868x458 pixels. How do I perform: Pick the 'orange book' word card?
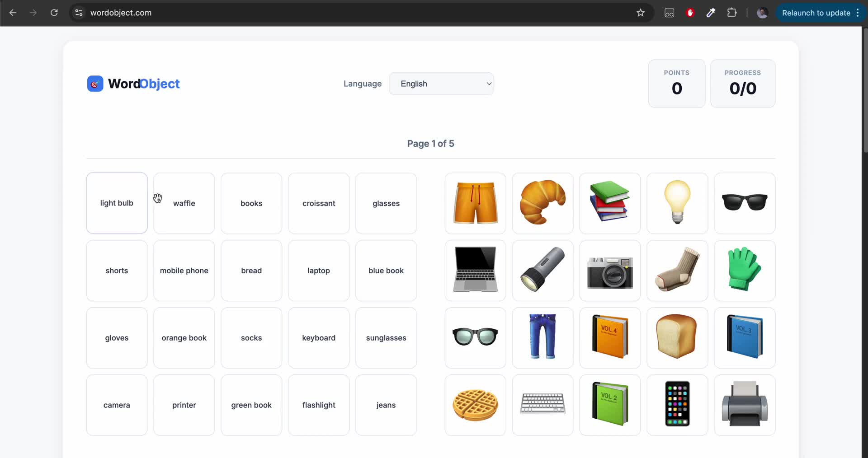pyautogui.click(x=184, y=338)
